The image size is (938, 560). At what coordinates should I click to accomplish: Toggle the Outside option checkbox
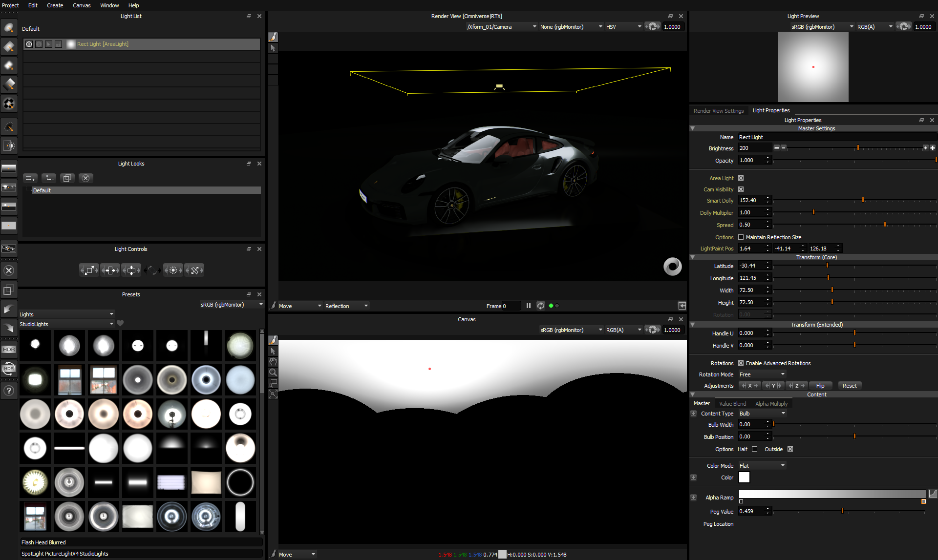click(x=790, y=449)
